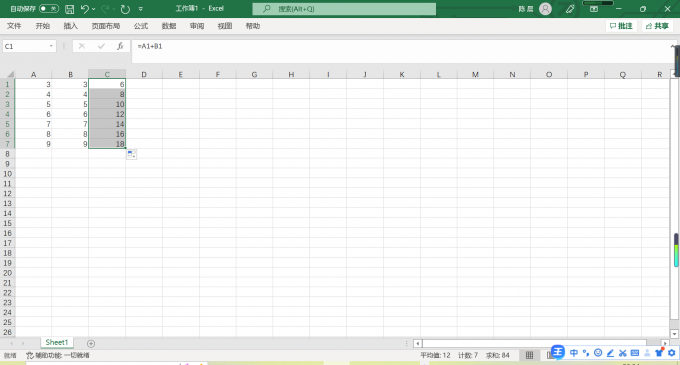Screen dimensions: 680x365
Task: Click the horizontal scrollbar left arrow
Action: [x=418, y=343]
